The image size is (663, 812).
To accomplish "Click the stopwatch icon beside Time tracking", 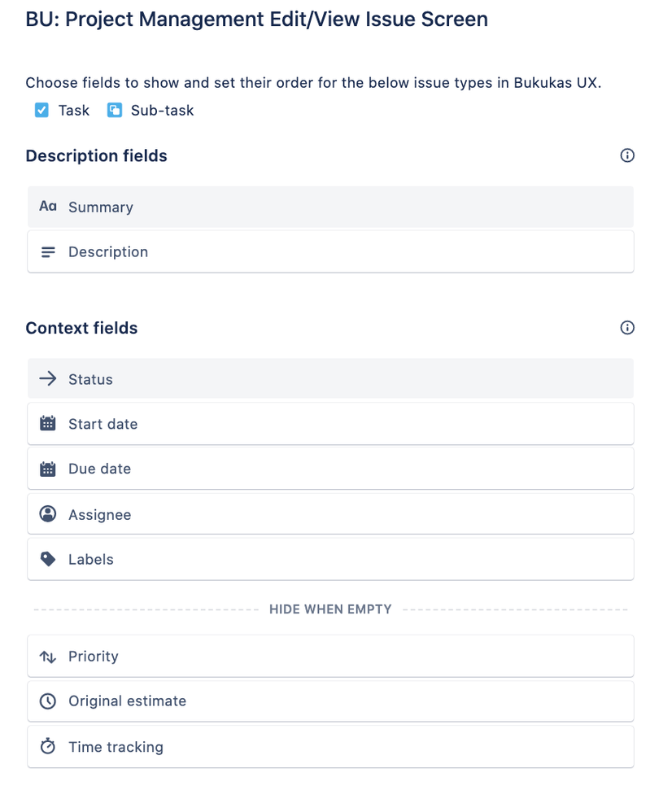I will [x=48, y=746].
